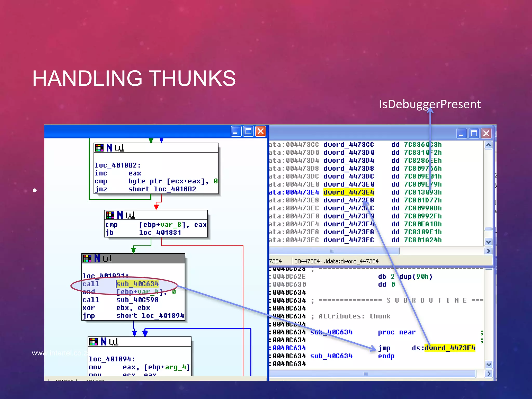The height and width of the screenshot is (399, 532).
Task: Click the loc_4018B2: label
Action: click(118, 165)
